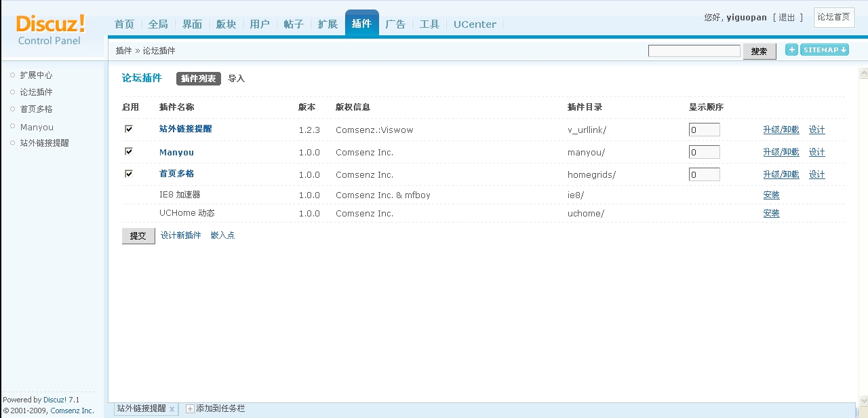This screenshot has height=418, width=868.
Task: Open the Manyou plugin name link
Action: pyautogui.click(x=176, y=152)
